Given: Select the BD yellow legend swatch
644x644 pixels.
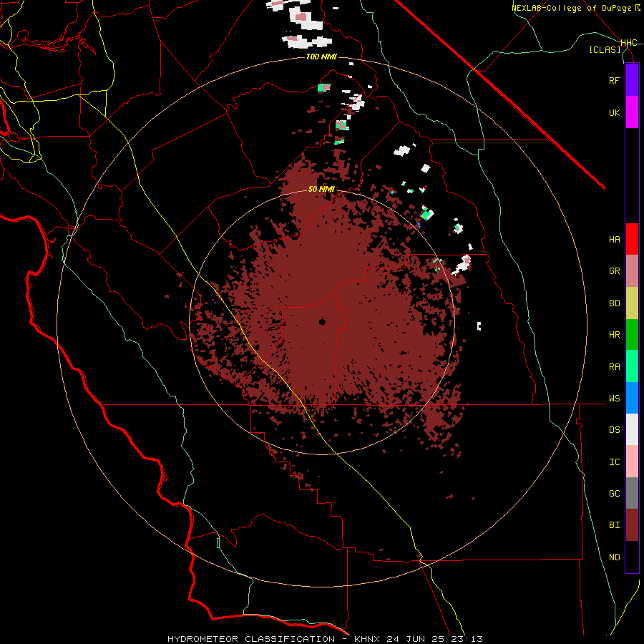Looking at the screenshot, I should click(632, 303).
